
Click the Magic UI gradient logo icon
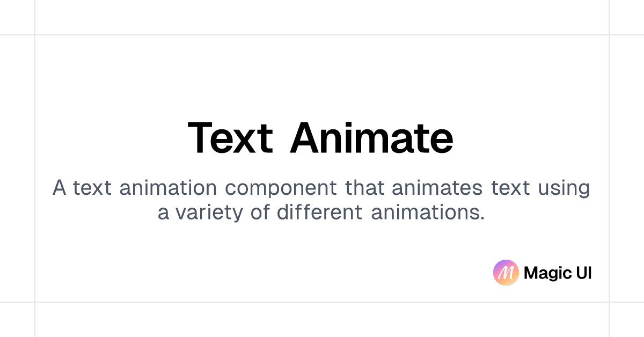(x=506, y=273)
